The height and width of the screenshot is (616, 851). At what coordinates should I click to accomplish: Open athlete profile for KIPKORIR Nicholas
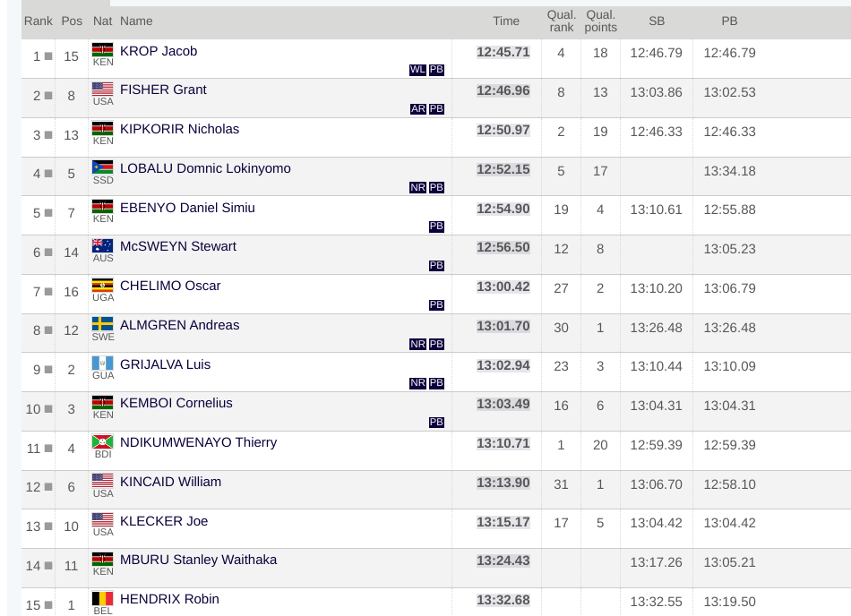(179, 129)
